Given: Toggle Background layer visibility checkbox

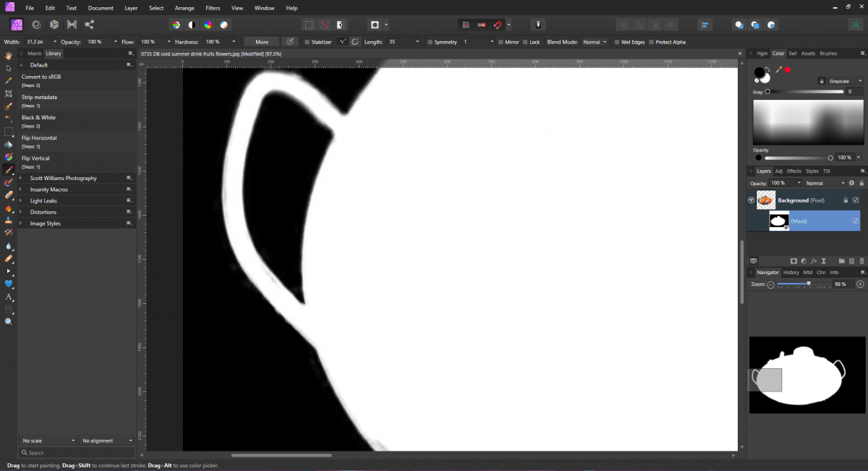Looking at the screenshot, I should point(856,200).
